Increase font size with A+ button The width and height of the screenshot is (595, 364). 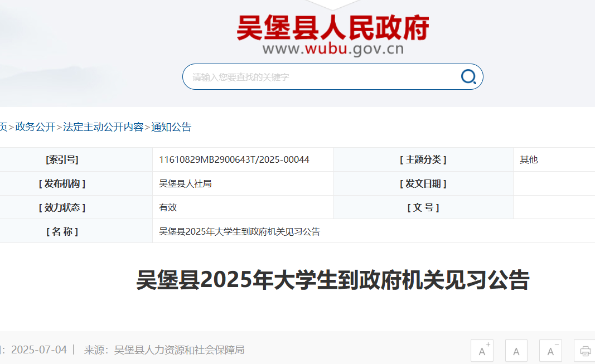pos(482,351)
